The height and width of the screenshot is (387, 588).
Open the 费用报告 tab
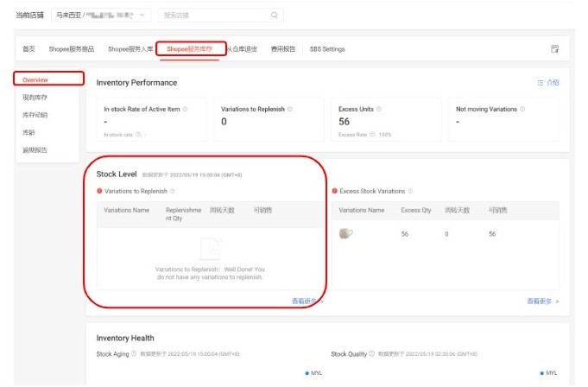[x=283, y=49]
